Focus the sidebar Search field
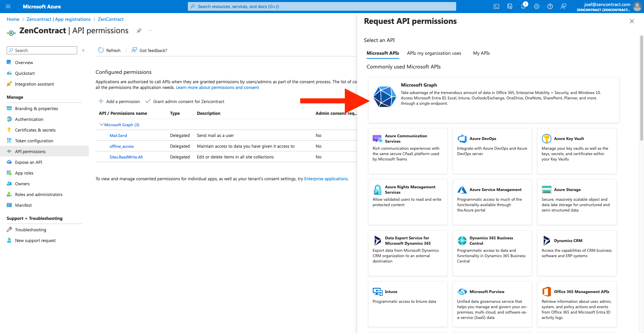This screenshot has width=644, height=333. pos(42,50)
